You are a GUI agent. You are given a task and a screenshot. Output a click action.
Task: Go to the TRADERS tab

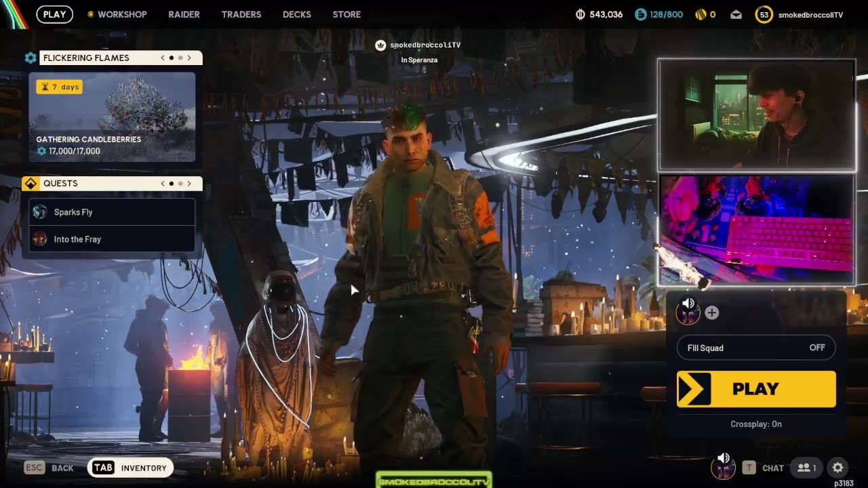[241, 14]
